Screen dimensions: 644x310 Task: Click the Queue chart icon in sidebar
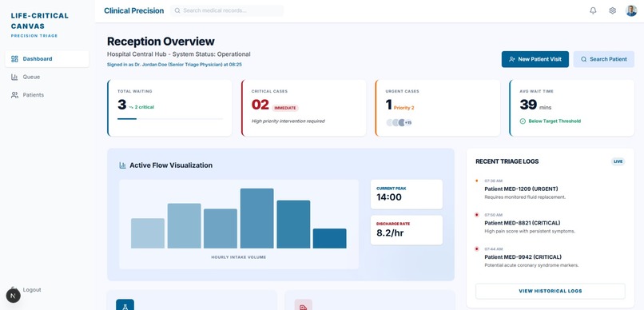(15, 77)
